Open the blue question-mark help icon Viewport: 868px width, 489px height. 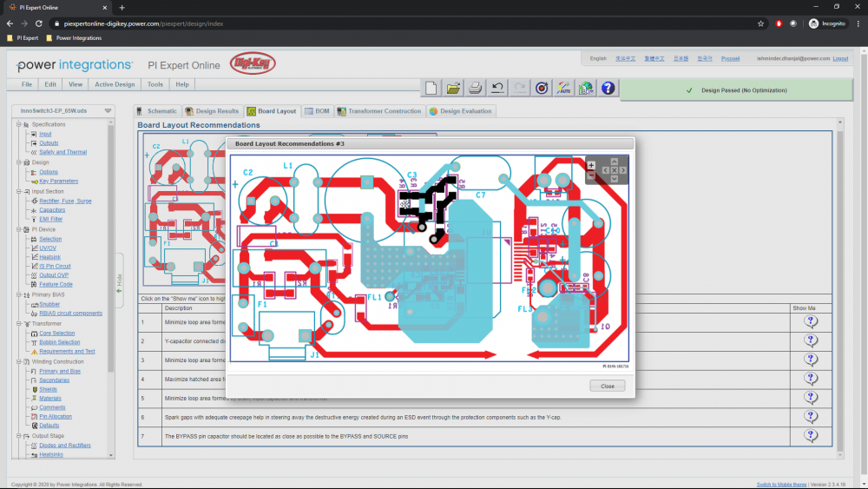tap(608, 88)
